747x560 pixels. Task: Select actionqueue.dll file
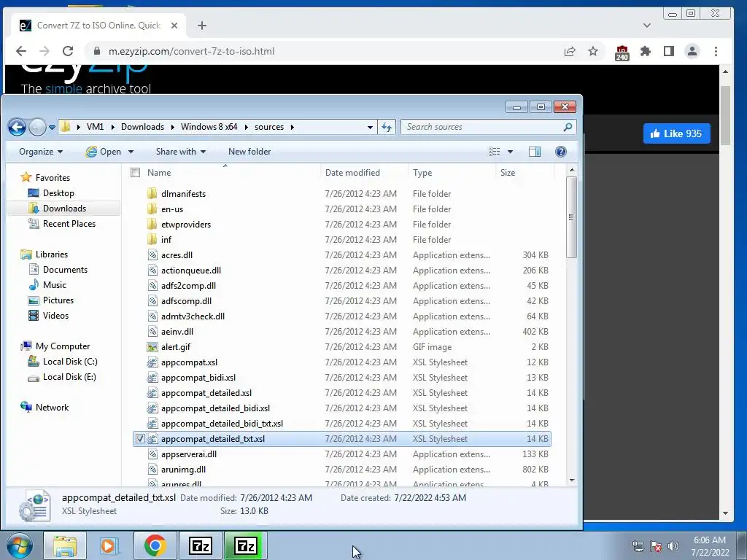[191, 270]
